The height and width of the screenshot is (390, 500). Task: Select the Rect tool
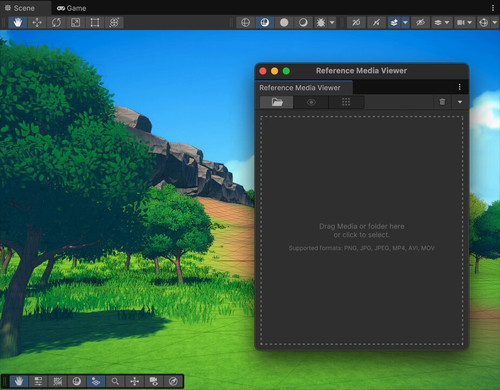pyautogui.click(x=95, y=23)
